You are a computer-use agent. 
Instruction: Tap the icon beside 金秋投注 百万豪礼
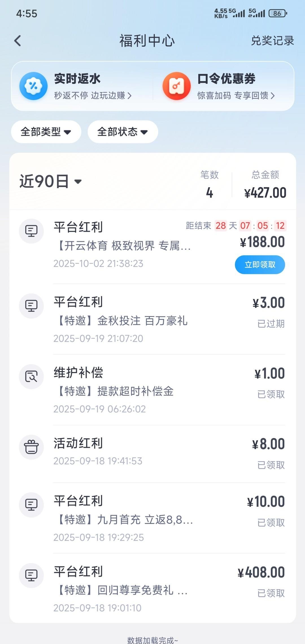click(31, 306)
